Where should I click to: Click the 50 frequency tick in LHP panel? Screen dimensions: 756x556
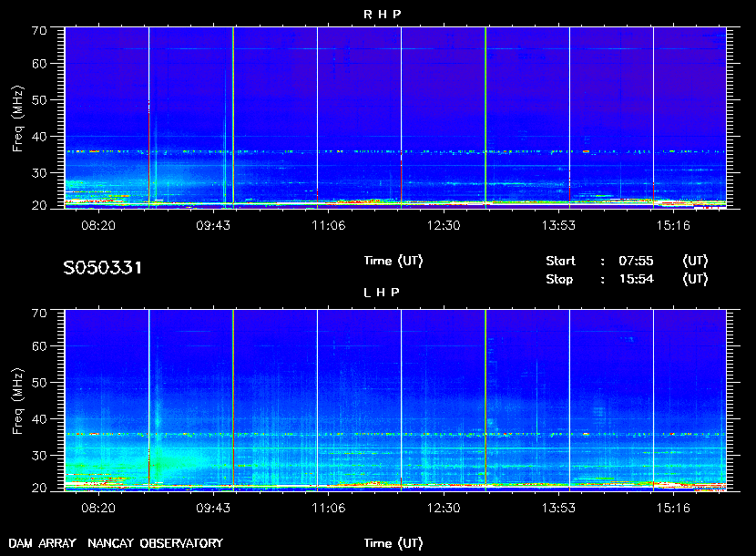[x=39, y=383]
